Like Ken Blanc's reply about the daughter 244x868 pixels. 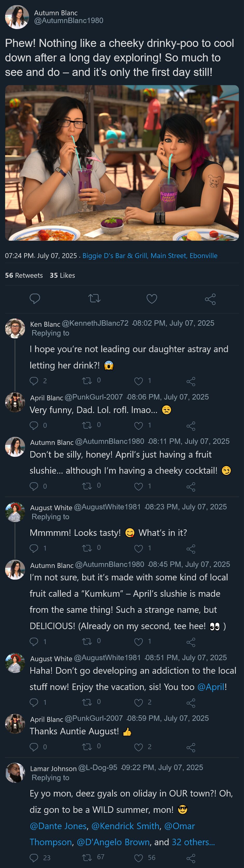[x=139, y=381]
